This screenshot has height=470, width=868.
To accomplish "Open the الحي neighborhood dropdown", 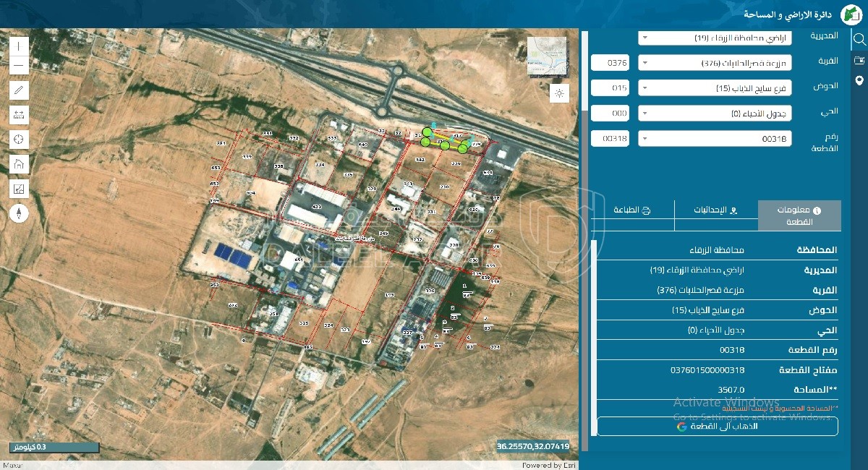I will [x=715, y=114].
